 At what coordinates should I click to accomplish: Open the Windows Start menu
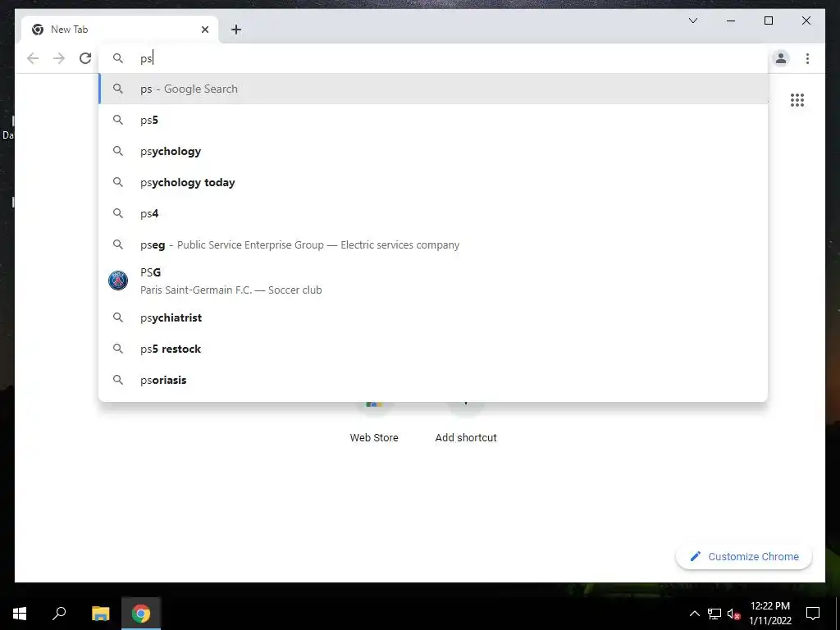[20, 614]
